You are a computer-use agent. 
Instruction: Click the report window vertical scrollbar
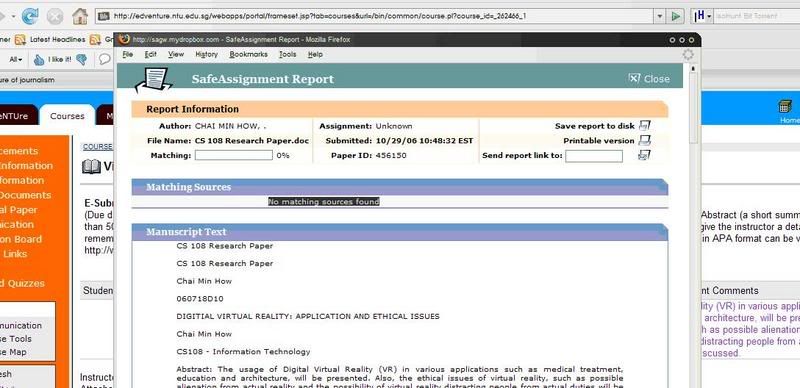(x=693, y=225)
